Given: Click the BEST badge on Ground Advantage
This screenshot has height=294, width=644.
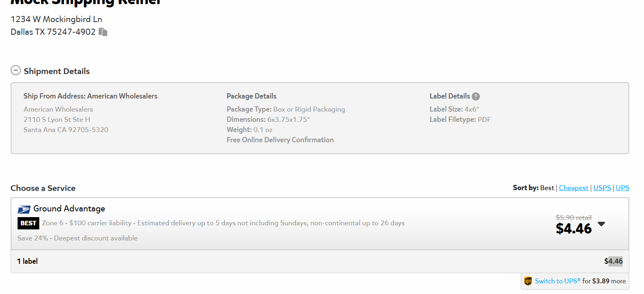Looking at the screenshot, I should pyautogui.click(x=28, y=223).
